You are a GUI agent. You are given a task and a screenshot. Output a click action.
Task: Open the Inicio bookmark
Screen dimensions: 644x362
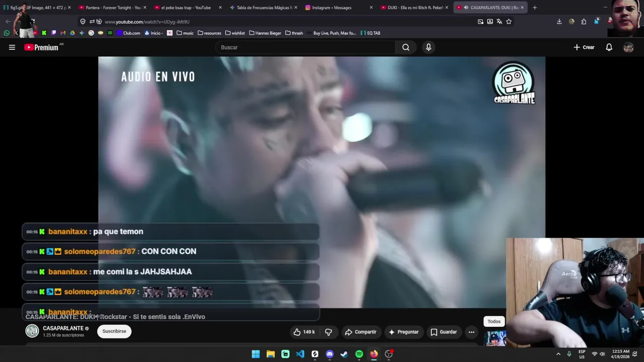tap(152, 33)
